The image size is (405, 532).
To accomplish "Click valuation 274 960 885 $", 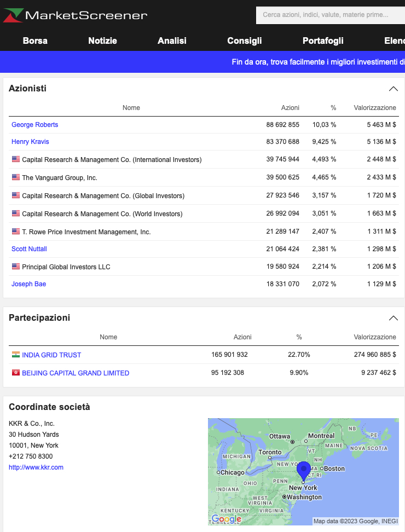I will (x=375, y=354).
